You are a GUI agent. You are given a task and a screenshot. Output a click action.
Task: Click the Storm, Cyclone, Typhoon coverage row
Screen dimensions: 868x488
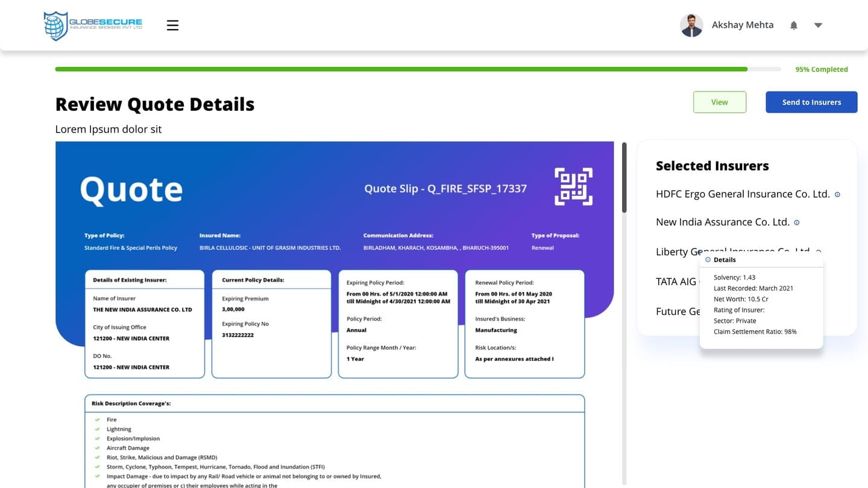click(x=217, y=467)
